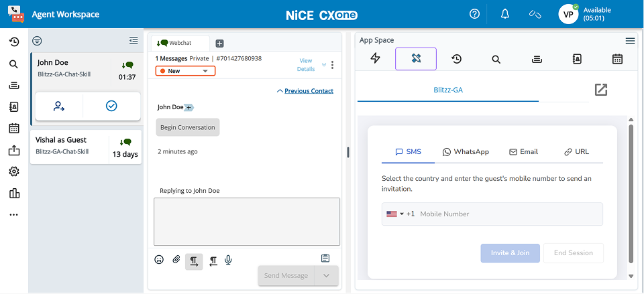Switch to the SMS invitation tab
The height and width of the screenshot is (294, 644).
[409, 152]
